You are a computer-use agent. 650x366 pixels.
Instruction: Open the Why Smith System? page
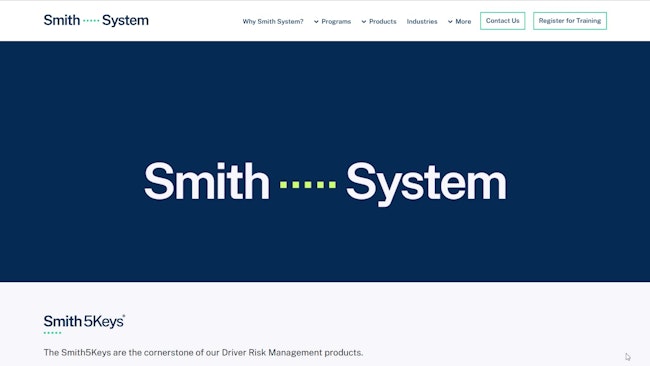coord(273,22)
